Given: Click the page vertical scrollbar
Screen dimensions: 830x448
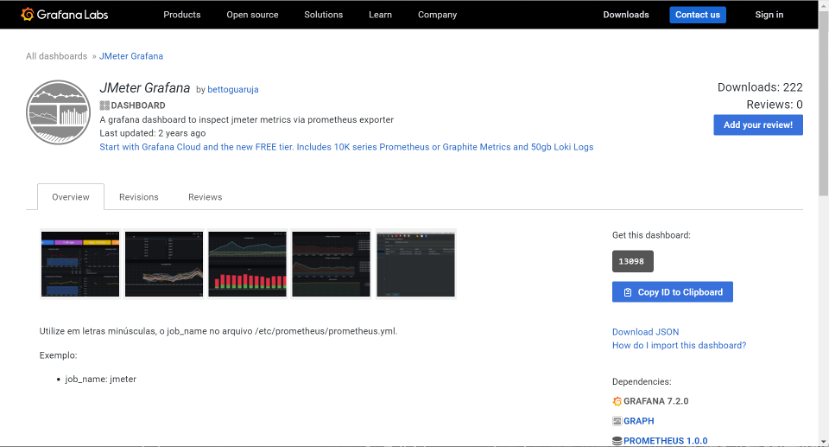Looking at the screenshot, I should click(824, 103).
